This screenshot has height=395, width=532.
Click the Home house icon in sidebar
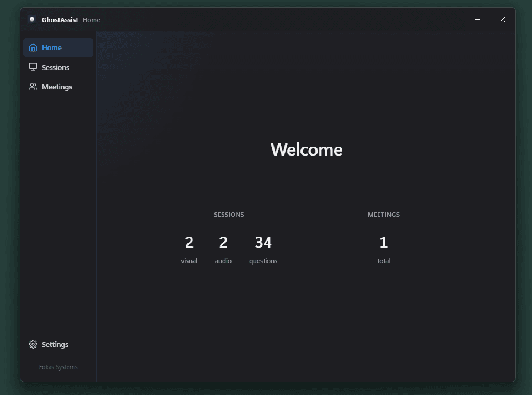point(33,47)
